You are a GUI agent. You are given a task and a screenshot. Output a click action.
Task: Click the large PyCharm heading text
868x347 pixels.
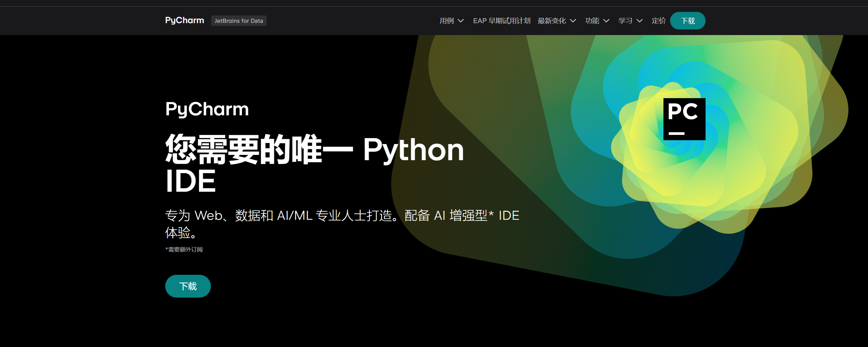[207, 109]
